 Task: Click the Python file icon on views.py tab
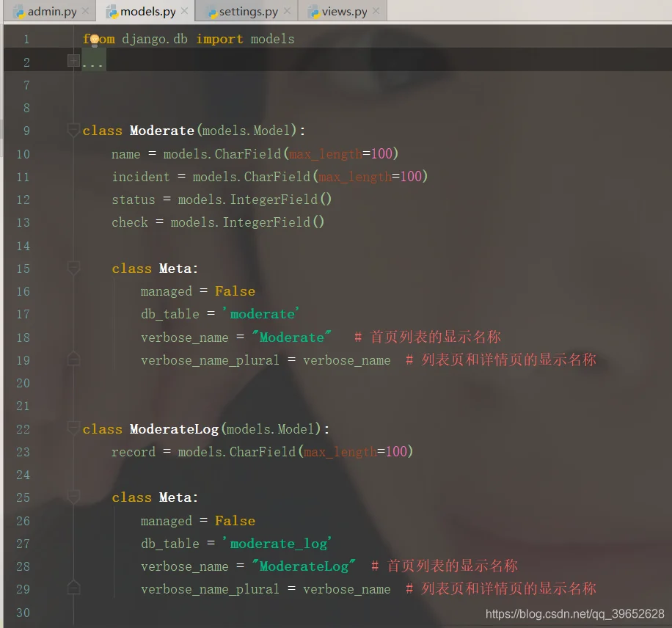314,13
